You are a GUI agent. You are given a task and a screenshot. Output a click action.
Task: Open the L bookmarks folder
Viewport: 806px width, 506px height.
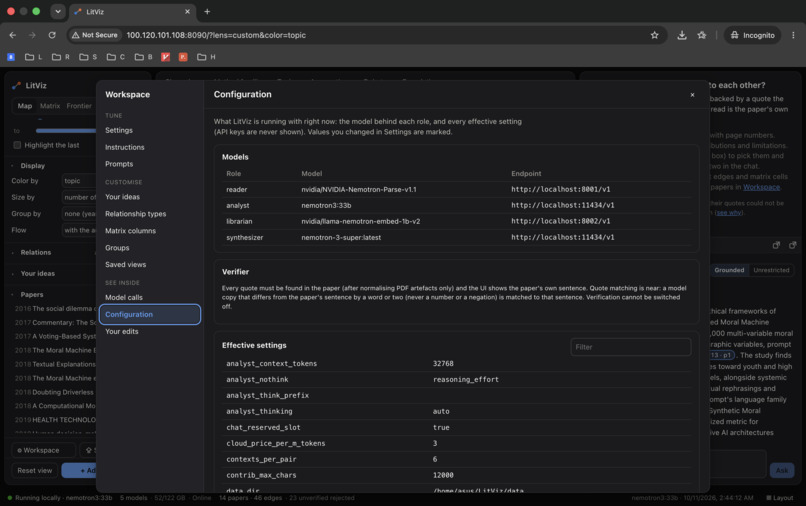[33, 57]
